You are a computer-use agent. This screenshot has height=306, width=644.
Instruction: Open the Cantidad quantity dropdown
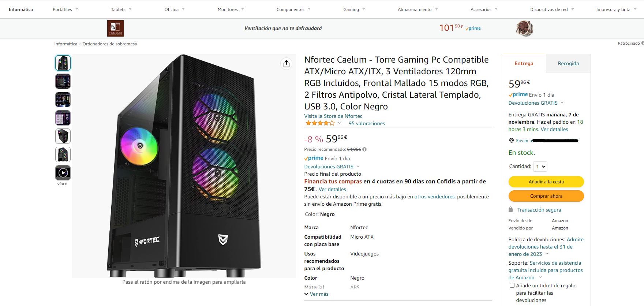pos(540,167)
